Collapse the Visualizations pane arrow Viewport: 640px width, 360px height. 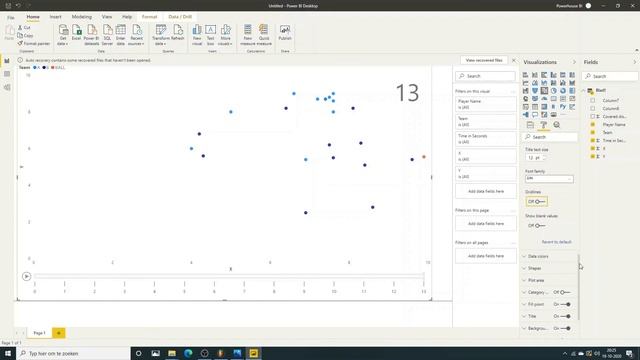coord(574,62)
